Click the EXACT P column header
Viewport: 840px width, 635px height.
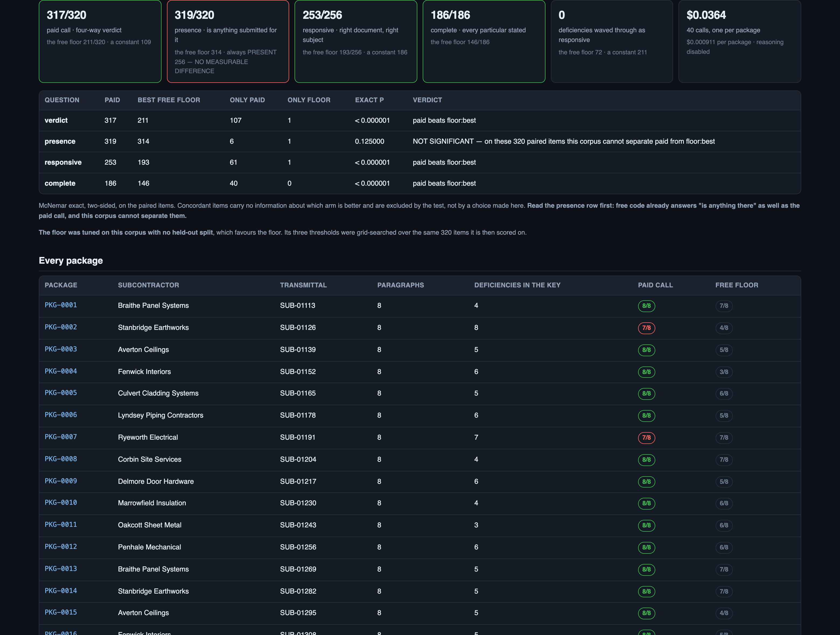click(x=369, y=100)
